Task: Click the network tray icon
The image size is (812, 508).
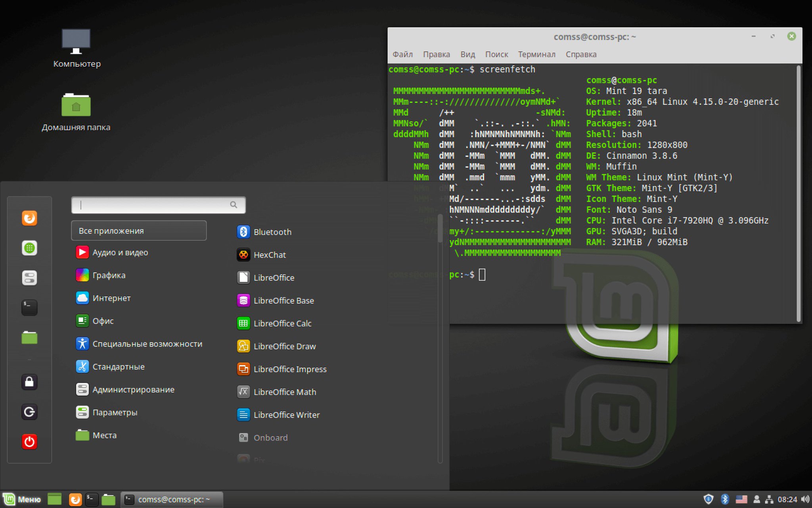Action: 769,499
